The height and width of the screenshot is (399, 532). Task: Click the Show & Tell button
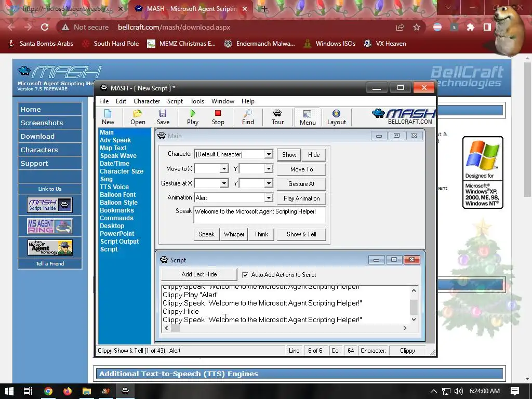click(x=301, y=234)
